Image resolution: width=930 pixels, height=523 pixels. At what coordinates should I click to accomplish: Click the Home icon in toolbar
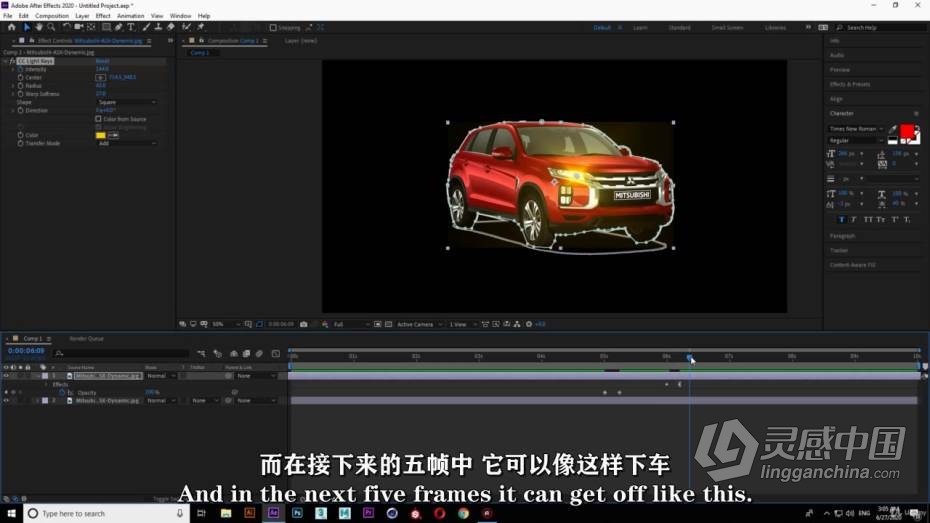click(11, 27)
